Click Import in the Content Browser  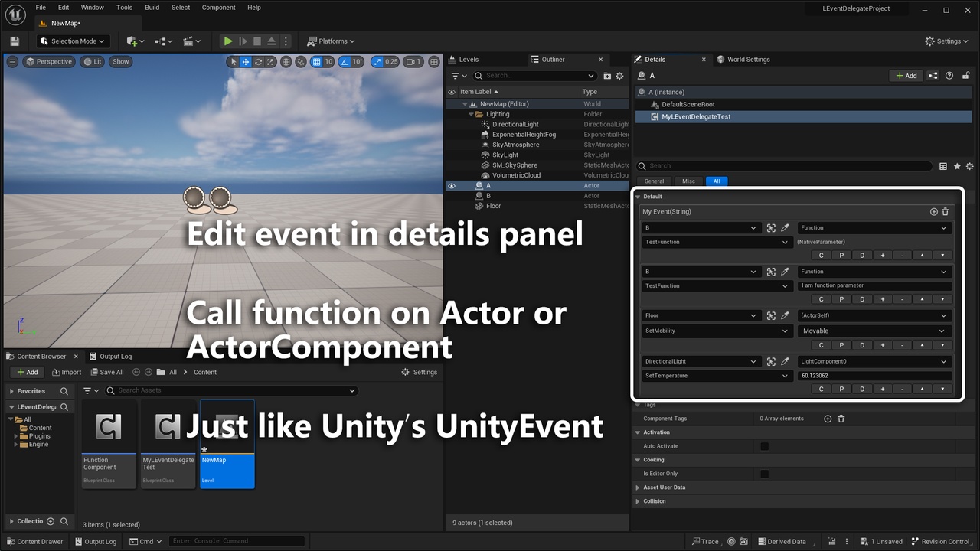click(67, 373)
